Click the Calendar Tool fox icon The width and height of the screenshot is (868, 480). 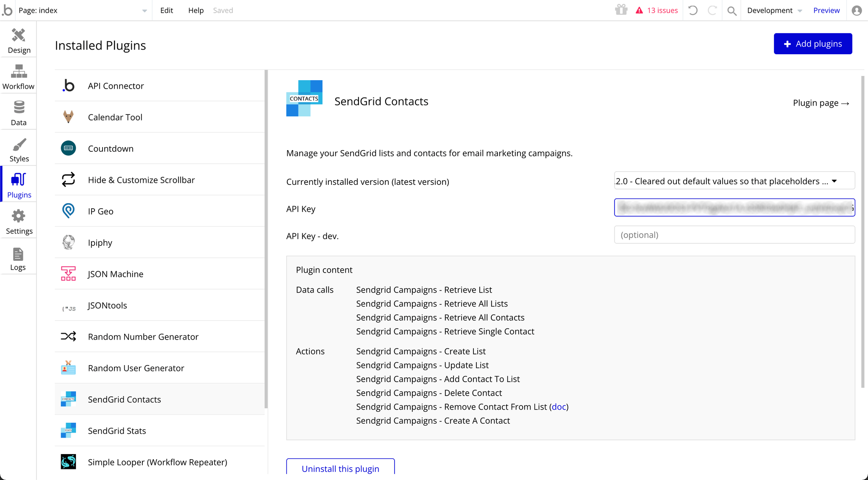tap(68, 117)
